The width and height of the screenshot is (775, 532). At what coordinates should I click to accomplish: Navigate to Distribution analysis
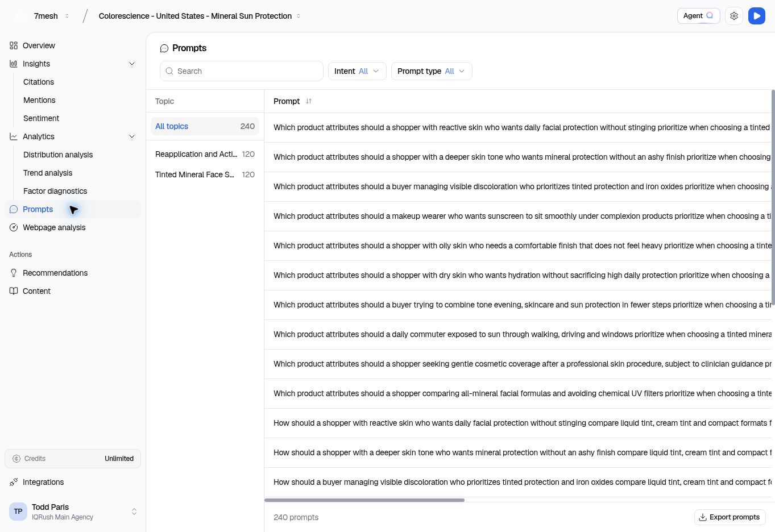pos(58,155)
